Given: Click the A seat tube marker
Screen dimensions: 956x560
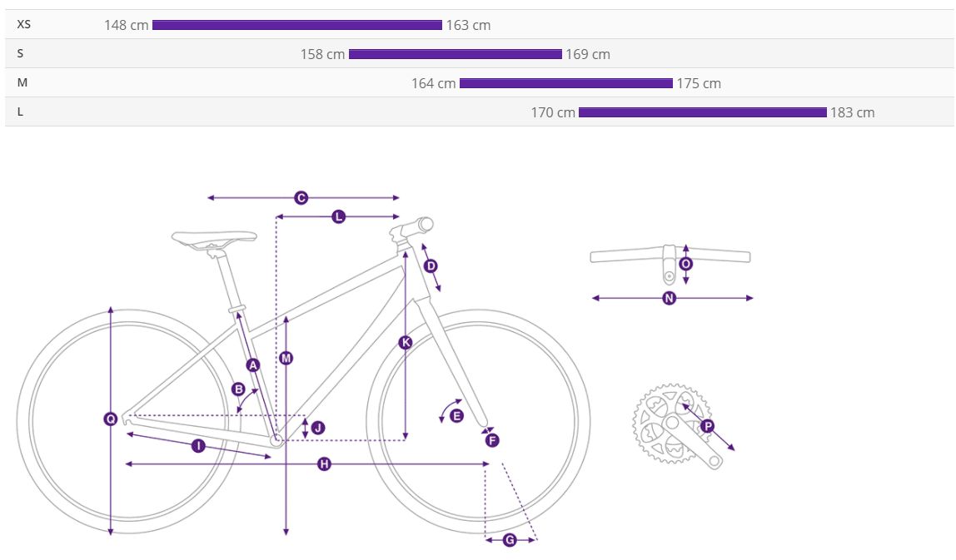Looking at the screenshot, I should pyautogui.click(x=253, y=365).
